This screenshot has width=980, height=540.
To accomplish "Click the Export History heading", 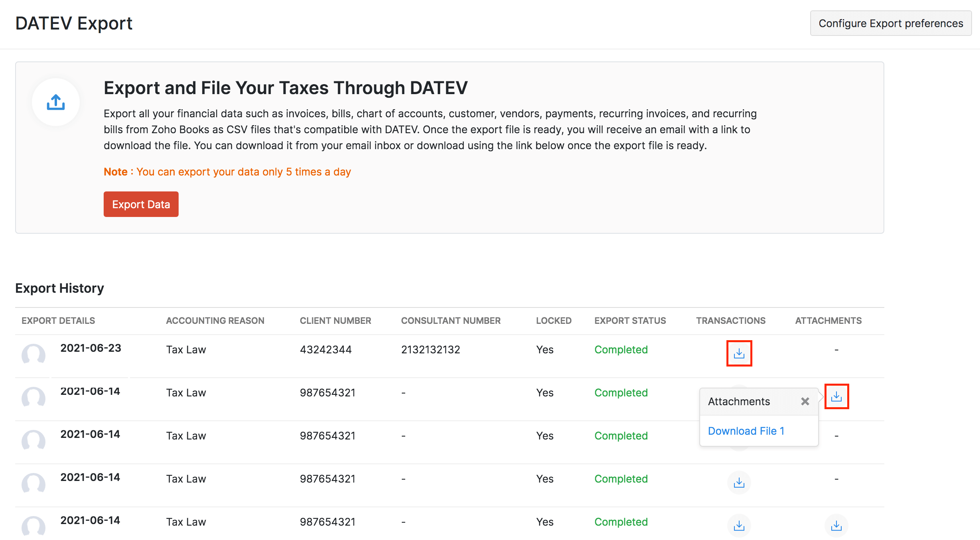I will click(59, 288).
